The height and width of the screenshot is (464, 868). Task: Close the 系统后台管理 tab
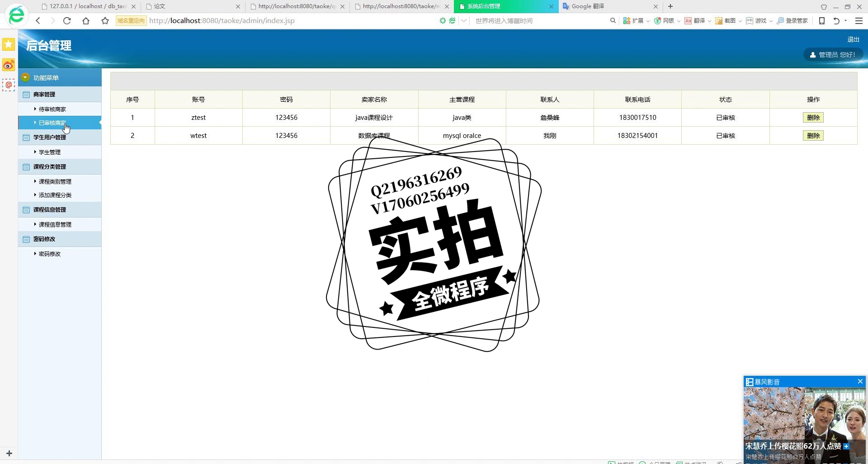pos(551,6)
